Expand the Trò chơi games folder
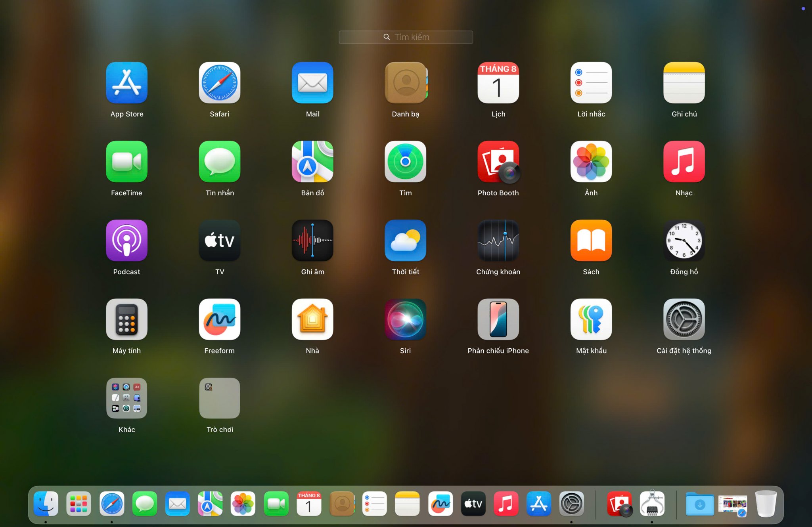 point(219,398)
